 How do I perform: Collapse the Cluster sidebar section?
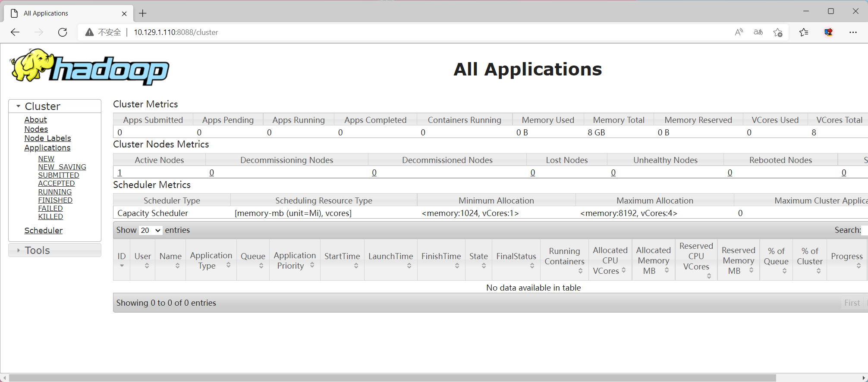55,106
